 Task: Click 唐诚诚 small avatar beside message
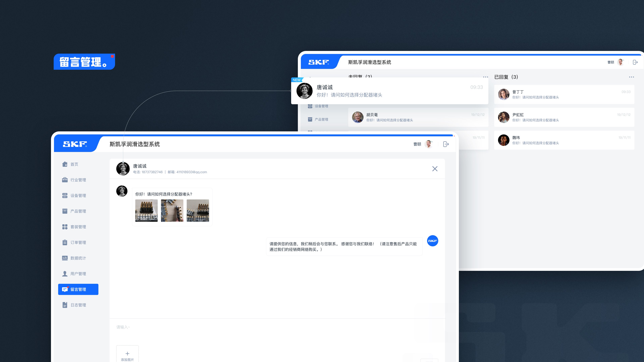point(122,191)
